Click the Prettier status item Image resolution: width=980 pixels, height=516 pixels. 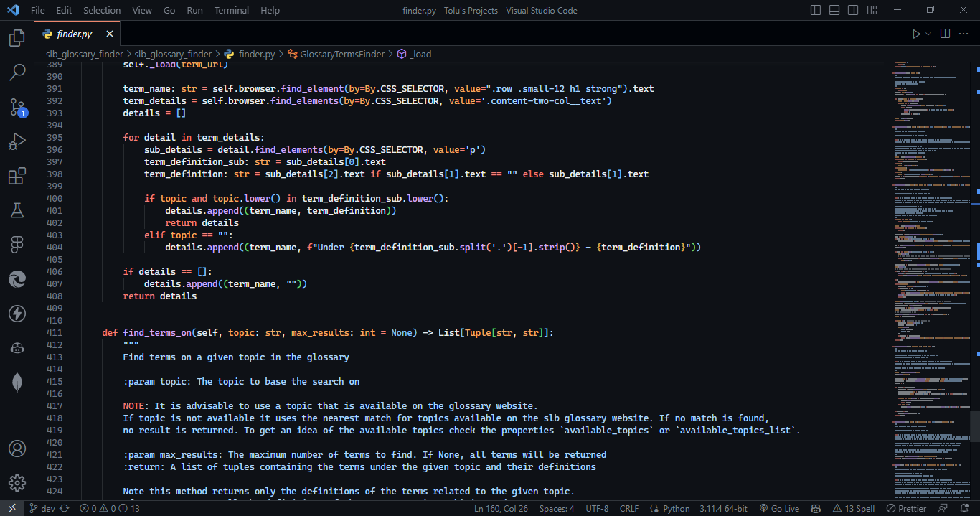point(906,508)
